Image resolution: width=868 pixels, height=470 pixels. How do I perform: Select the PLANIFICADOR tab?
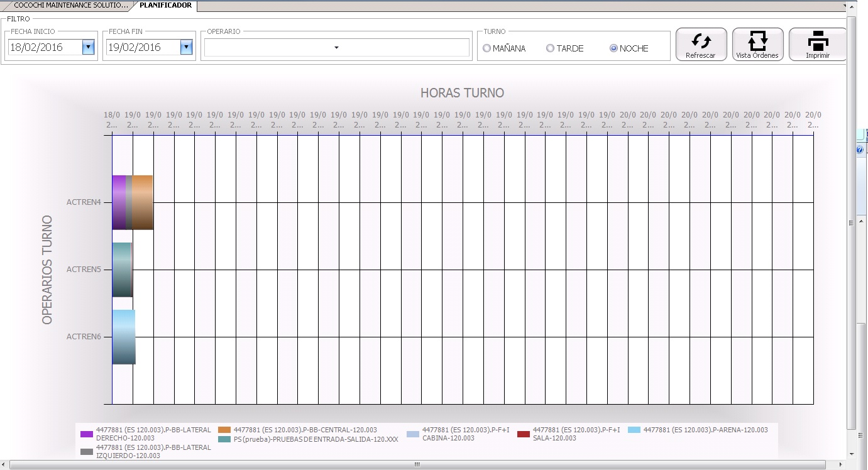(x=165, y=5)
